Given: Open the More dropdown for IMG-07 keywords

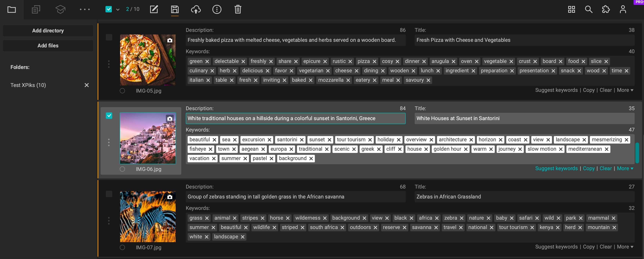Looking at the screenshot, I should (x=625, y=247).
